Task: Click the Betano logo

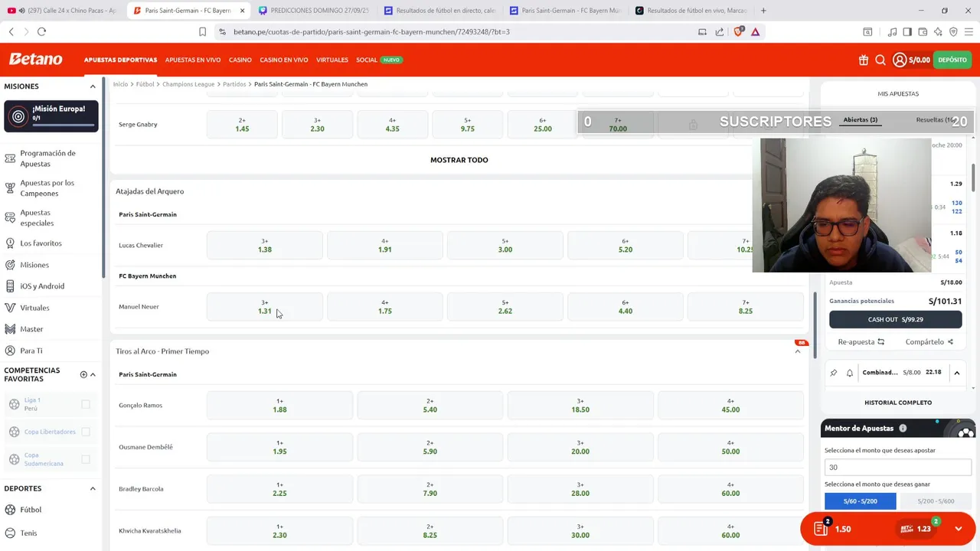Action: [x=36, y=59]
